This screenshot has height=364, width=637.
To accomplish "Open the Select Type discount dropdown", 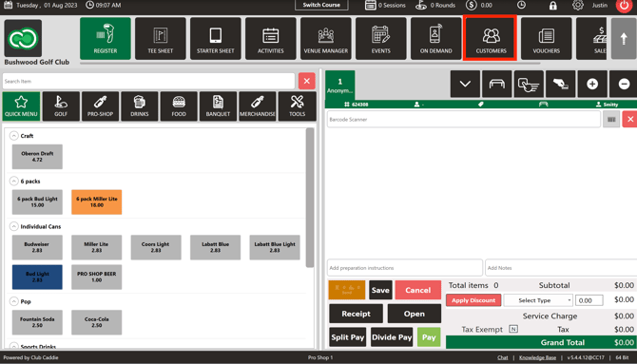I will pyautogui.click(x=538, y=300).
